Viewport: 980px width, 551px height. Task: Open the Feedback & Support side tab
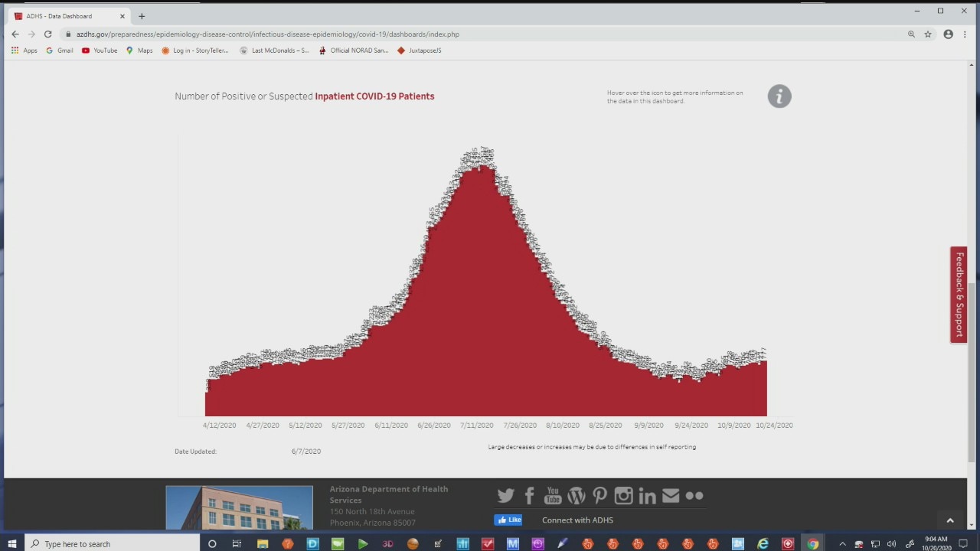(959, 295)
